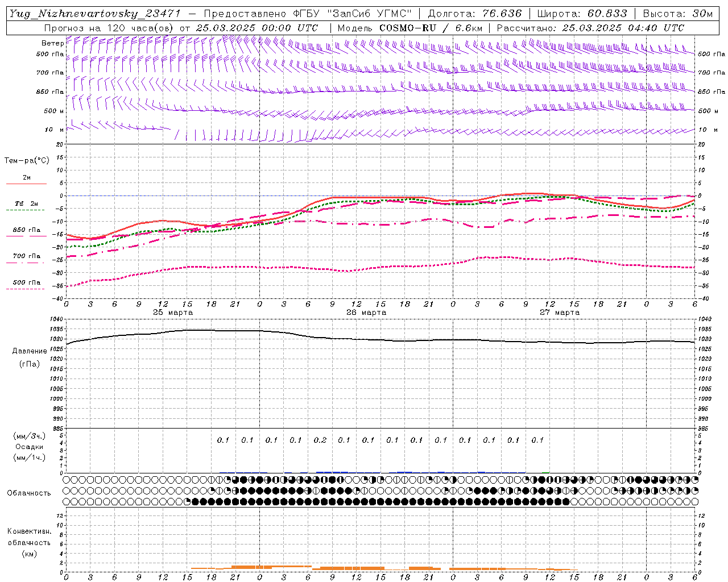728x582 pixels.
Task: Click the date label 25 марта
Action: [173, 313]
